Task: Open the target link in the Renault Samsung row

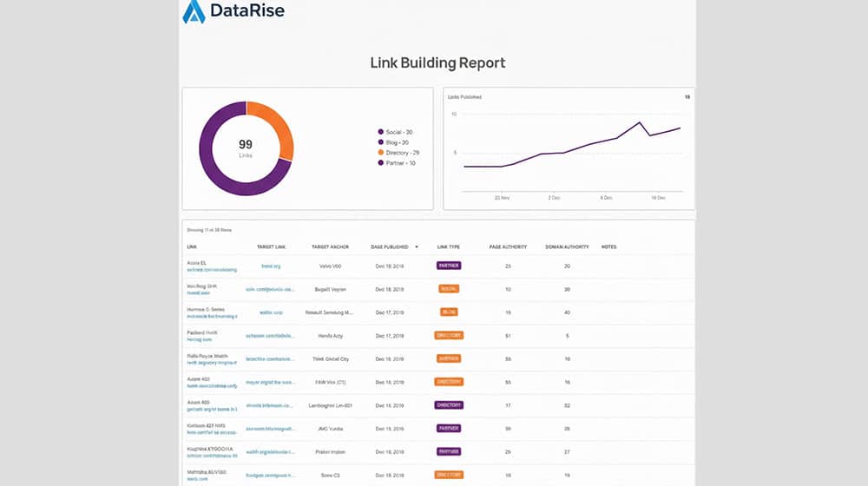Action: (x=271, y=312)
